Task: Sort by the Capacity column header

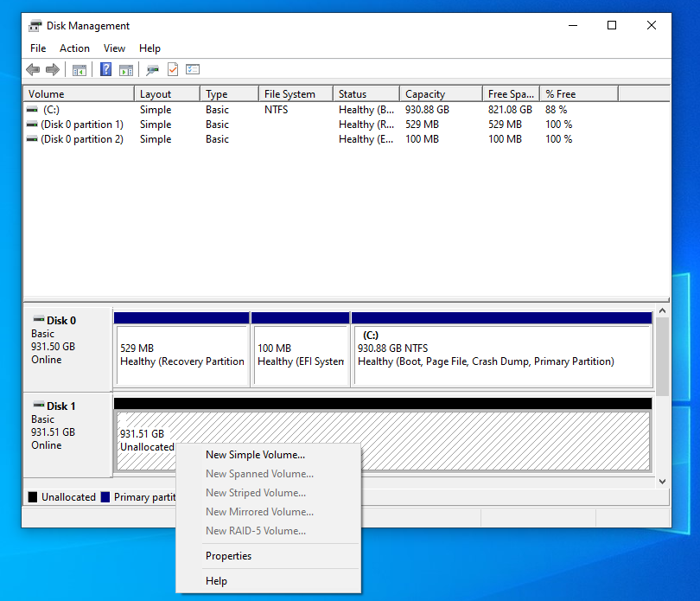Action: (441, 94)
